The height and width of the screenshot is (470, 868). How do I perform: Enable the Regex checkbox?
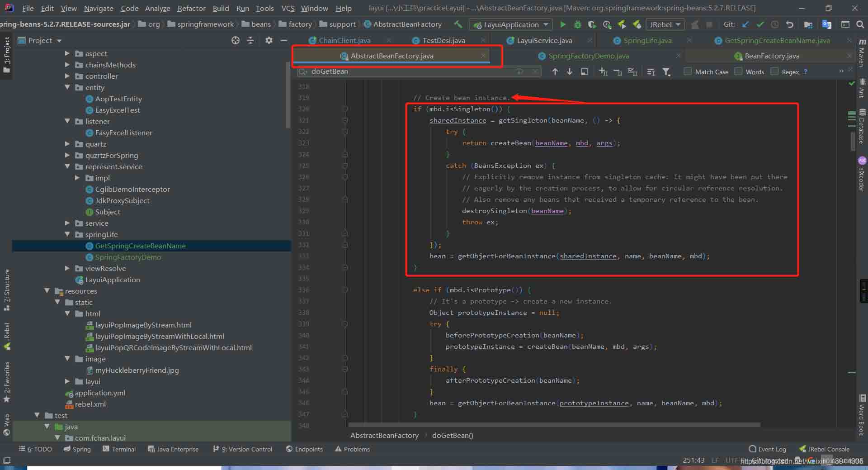tap(774, 71)
